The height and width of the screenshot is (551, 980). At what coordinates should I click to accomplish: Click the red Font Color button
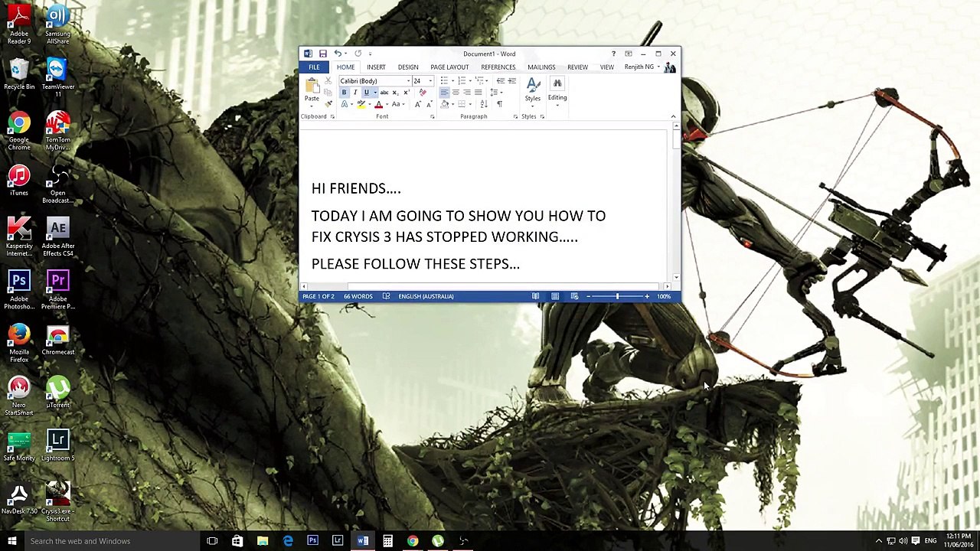coord(378,104)
